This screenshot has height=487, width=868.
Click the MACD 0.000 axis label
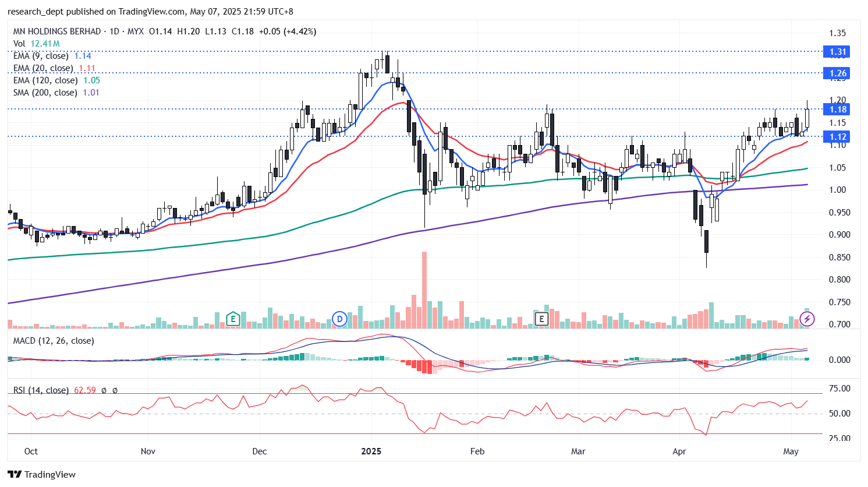pos(839,360)
